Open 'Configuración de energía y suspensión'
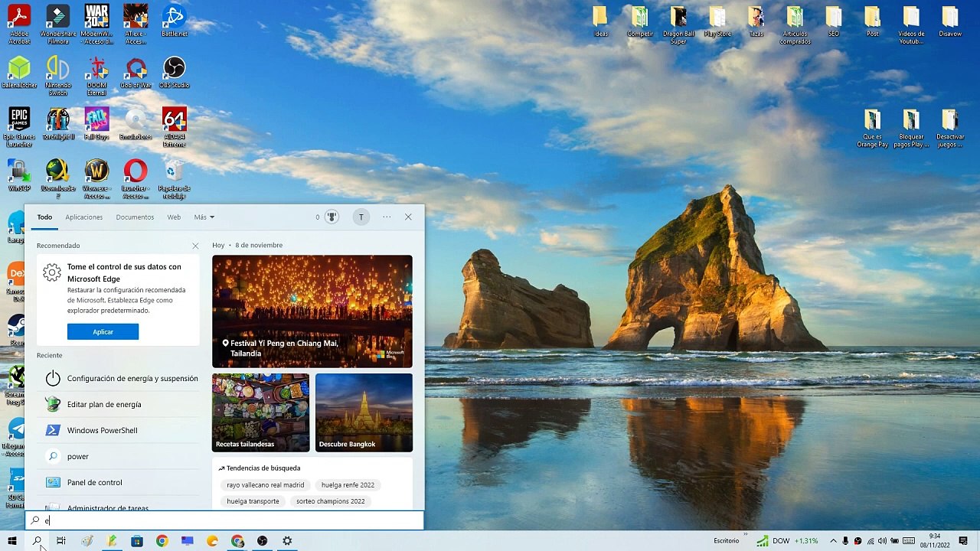Screen dimensions: 980x551 pos(119,379)
